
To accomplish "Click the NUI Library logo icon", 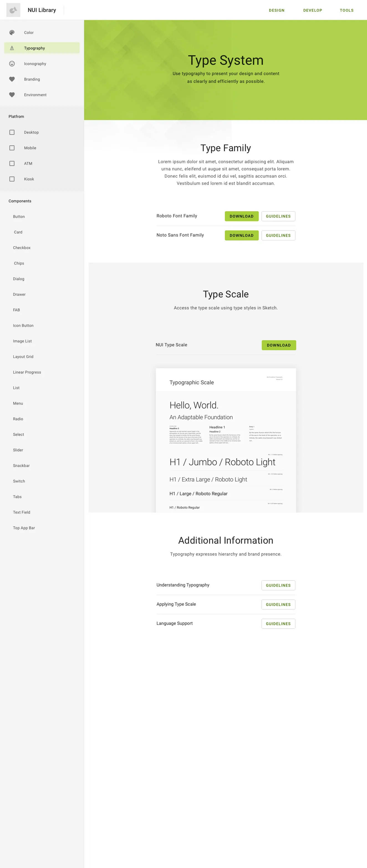I will pos(13,10).
